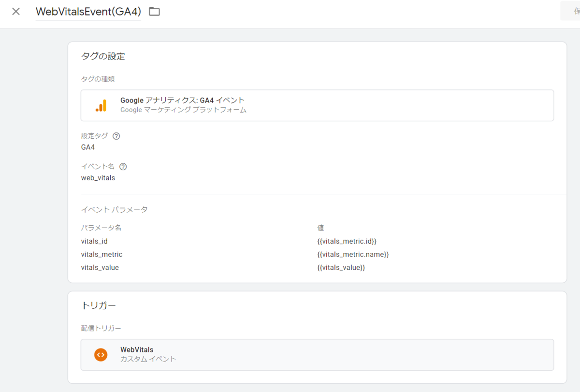The height and width of the screenshot is (392, 580).
Task: Click the vitals_metric parameter name
Action: coord(102,254)
